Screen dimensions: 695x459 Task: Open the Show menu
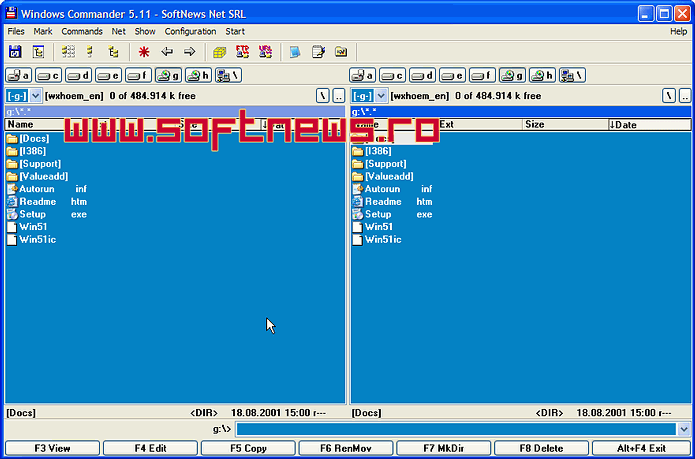[145, 31]
